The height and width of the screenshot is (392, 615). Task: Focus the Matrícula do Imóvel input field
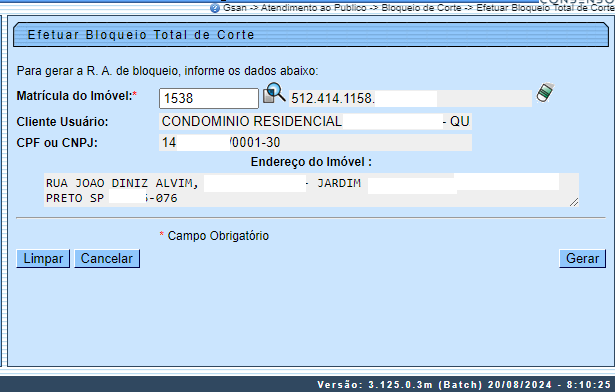click(209, 98)
